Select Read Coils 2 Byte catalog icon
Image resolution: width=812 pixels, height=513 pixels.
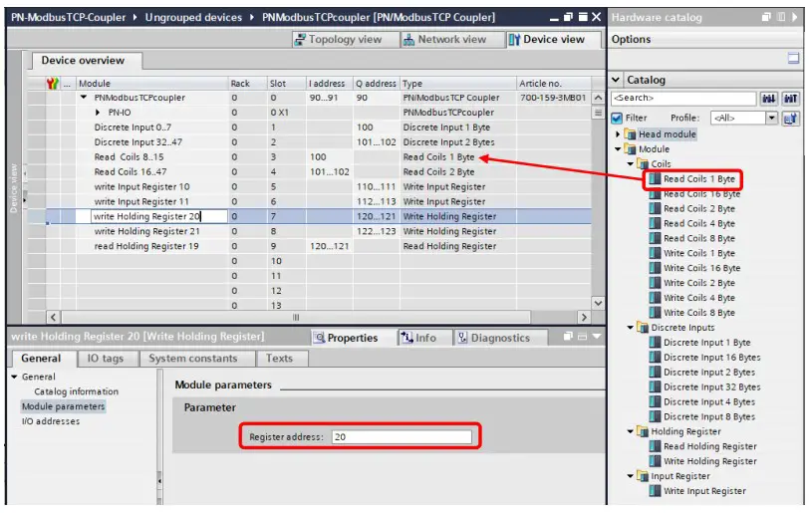pos(655,209)
